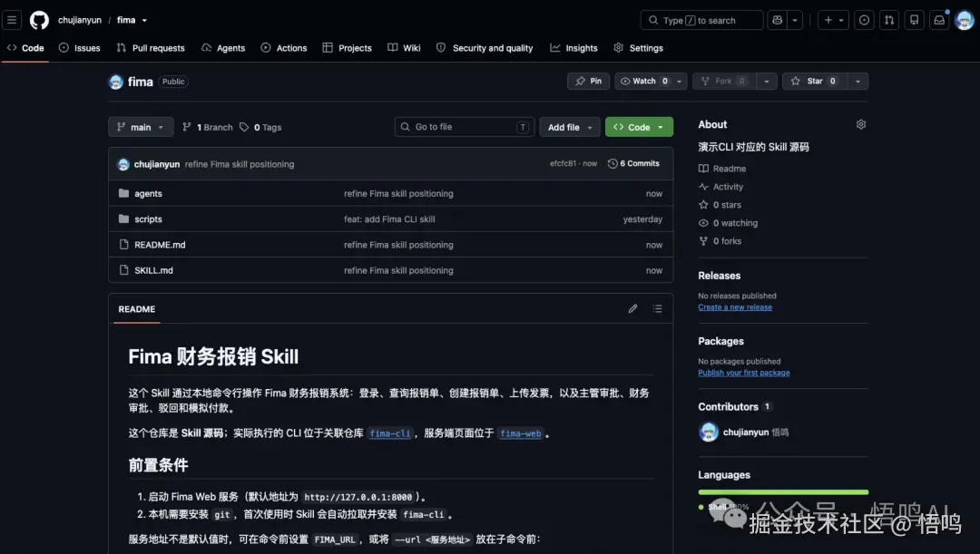Open user profile avatar menu
This screenshot has height=554, width=980.
click(965, 20)
